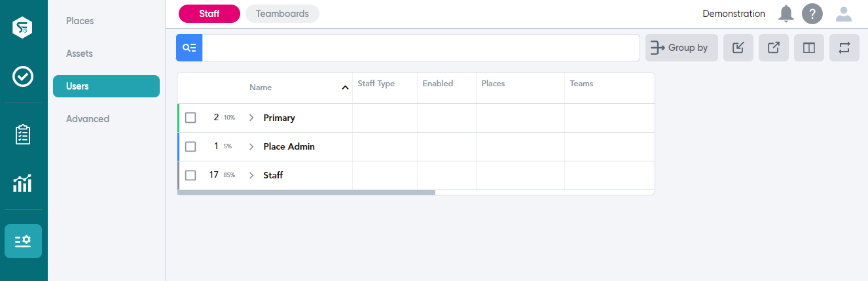Open the Group by button

pyautogui.click(x=681, y=48)
